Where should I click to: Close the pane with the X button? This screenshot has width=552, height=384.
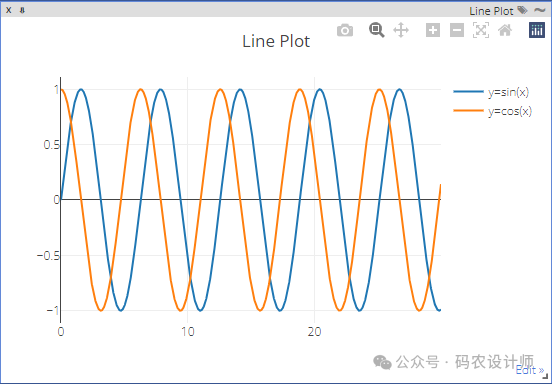[9, 10]
